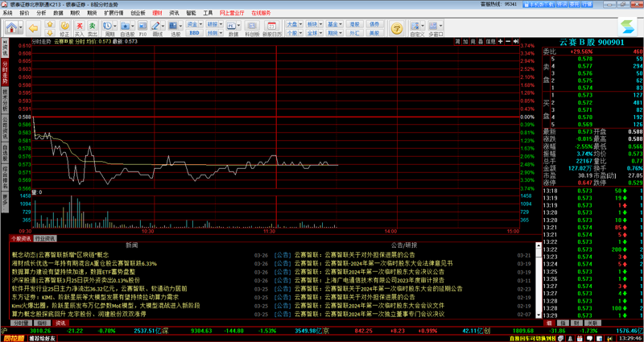This screenshot has width=644, height=342.
Task: Open the 多窗口 multi-window icon
Action: click(x=433, y=26)
